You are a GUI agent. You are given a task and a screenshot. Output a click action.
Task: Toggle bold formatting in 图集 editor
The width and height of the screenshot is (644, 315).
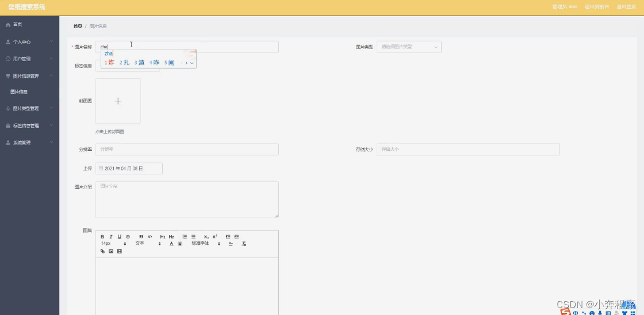point(103,237)
